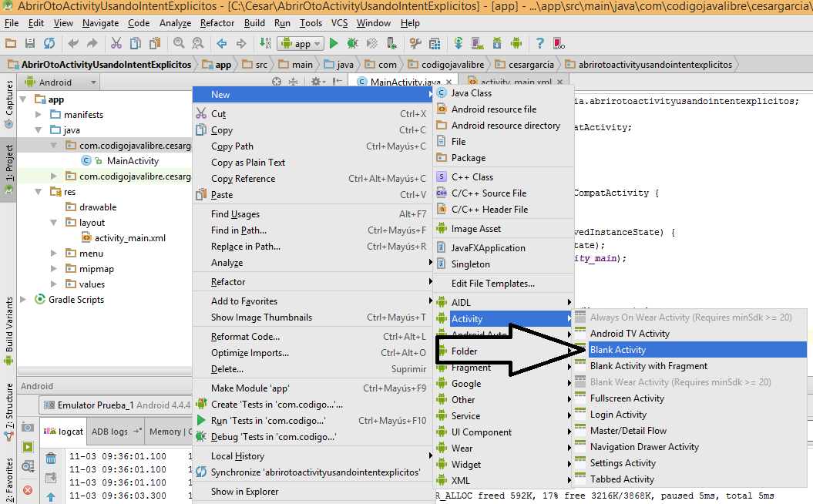
Task: Select Settings Activity template
Action: pyautogui.click(x=690, y=463)
